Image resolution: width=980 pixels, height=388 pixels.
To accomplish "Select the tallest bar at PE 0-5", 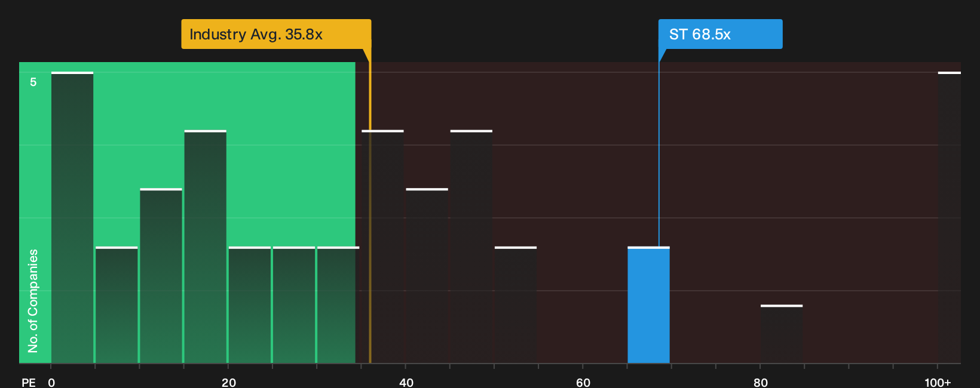I will (x=72, y=217).
